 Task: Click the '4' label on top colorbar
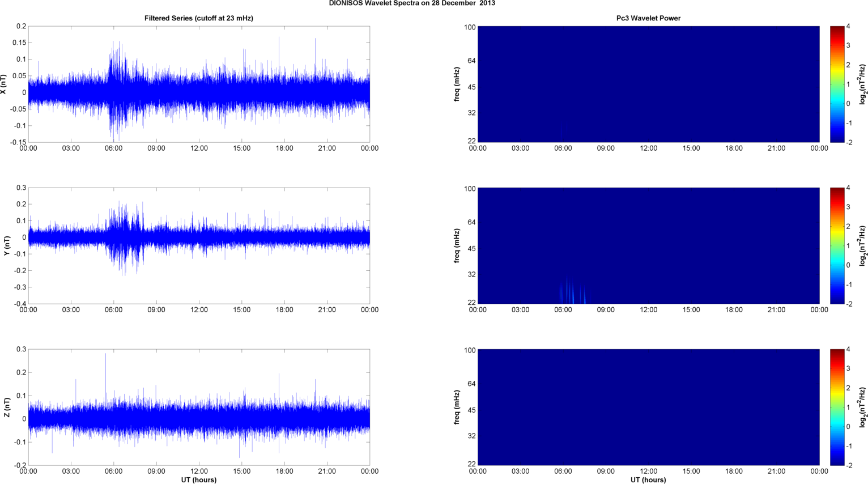(848, 26)
